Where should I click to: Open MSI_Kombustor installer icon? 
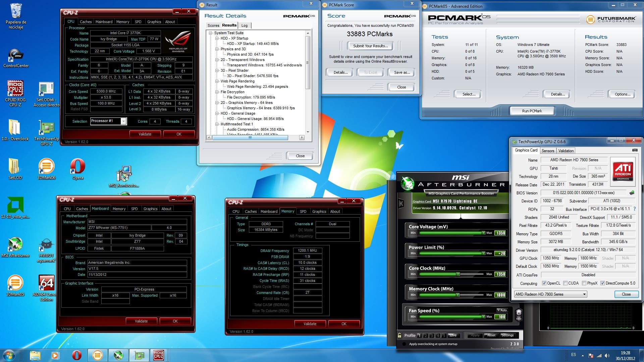[124, 177]
